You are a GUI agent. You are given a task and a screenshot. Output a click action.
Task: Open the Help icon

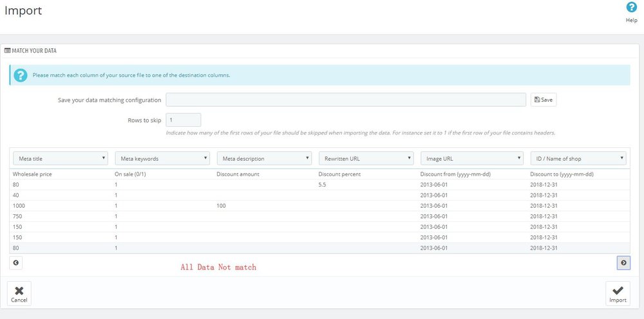tap(631, 7)
